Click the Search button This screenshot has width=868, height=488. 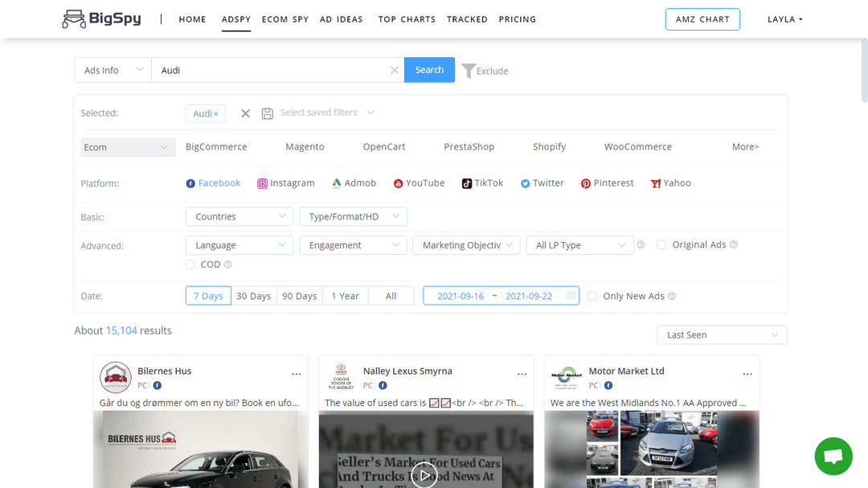click(429, 70)
